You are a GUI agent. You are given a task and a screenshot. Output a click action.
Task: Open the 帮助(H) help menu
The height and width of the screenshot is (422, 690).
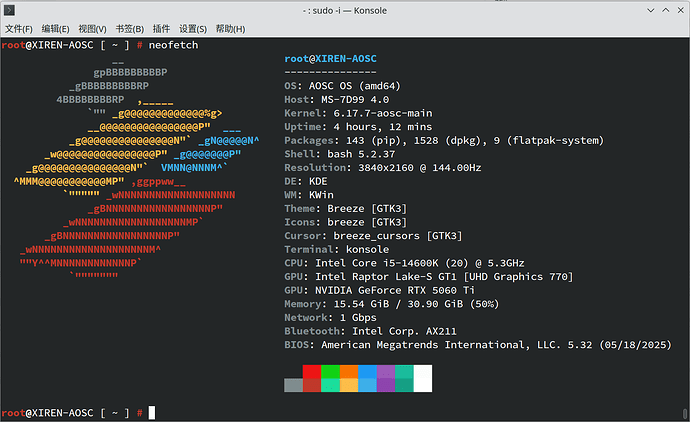click(232, 29)
